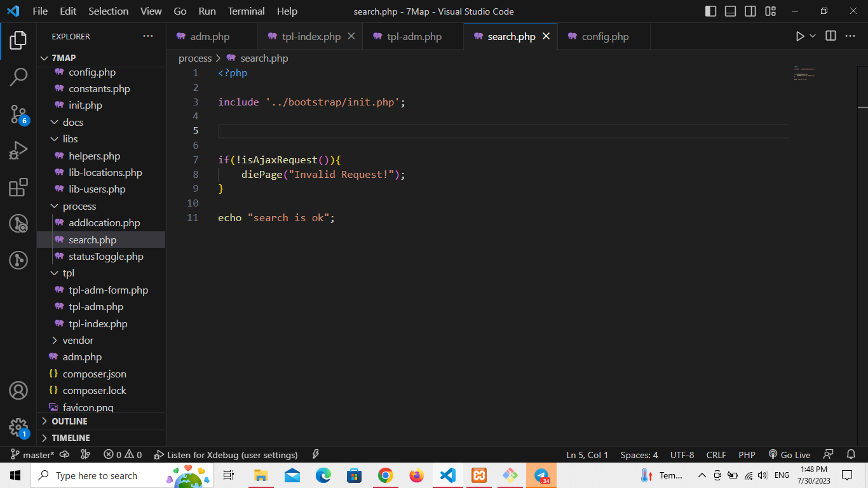Viewport: 868px width, 488px height.
Task: Open Windows Start menu
Action: pyautogui.click(x=15, y=475)
